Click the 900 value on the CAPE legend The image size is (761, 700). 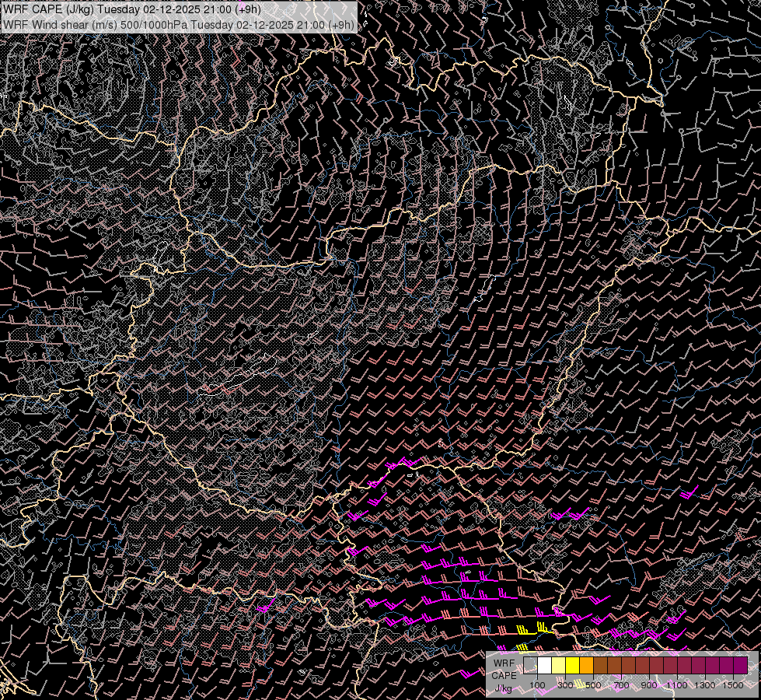(649, 685)
